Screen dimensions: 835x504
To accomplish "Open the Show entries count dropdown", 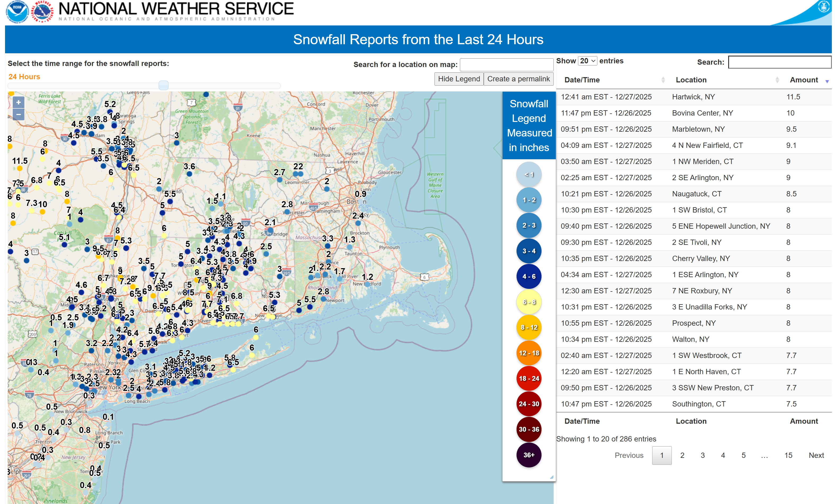I will coord(587,61).
